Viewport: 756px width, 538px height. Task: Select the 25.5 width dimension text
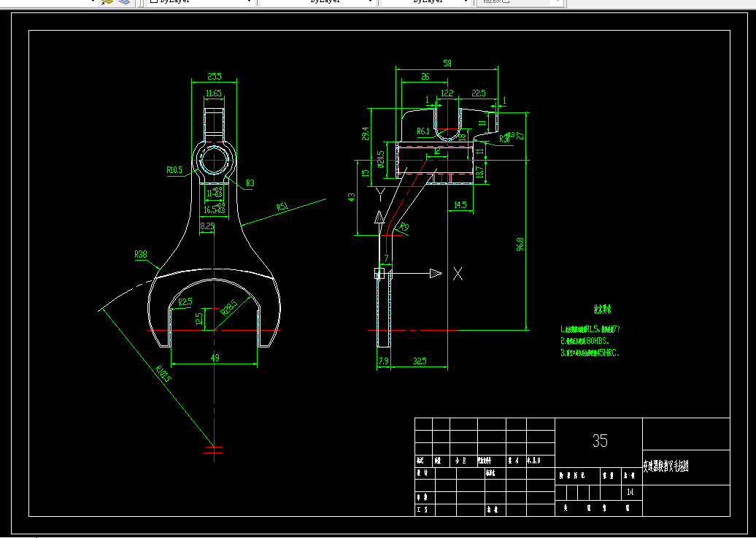(214, 76)
